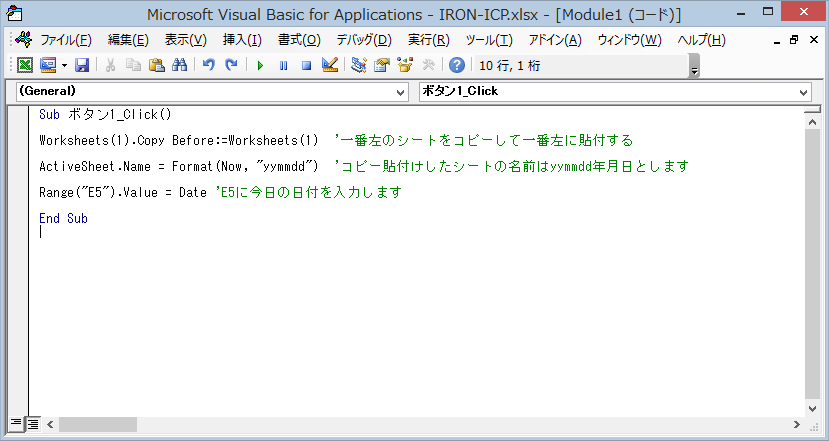
Task: Close the inner code window
Action: pyautogui.click(x=814, y=40)
